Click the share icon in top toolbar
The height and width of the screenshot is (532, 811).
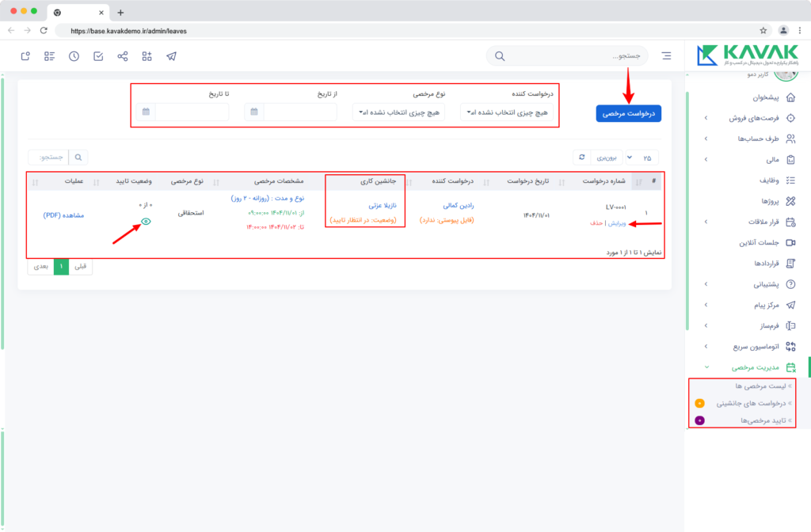[x=123, y=56]
